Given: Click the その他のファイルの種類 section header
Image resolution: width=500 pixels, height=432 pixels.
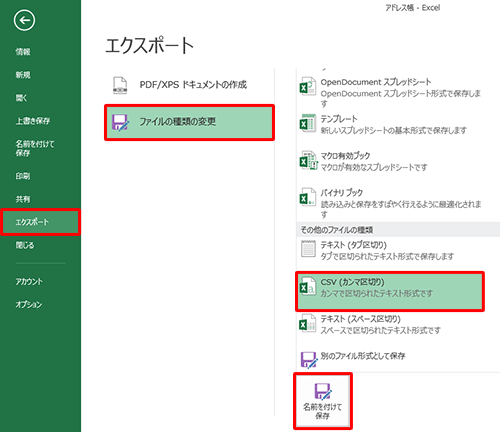Looking at the screenshot, I should pos(398,230).
